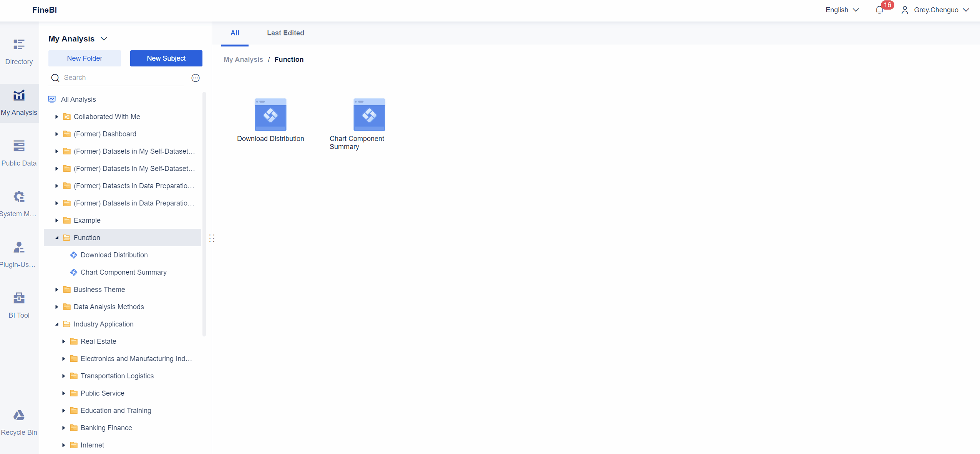
Task: Click the more options icon beside Search
Action: (196, 78)
